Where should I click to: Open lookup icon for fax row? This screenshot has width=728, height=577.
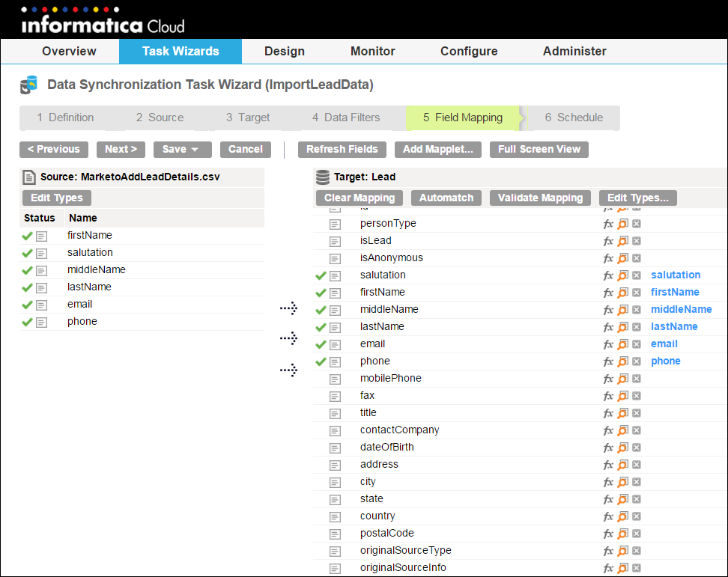point(622,396)
